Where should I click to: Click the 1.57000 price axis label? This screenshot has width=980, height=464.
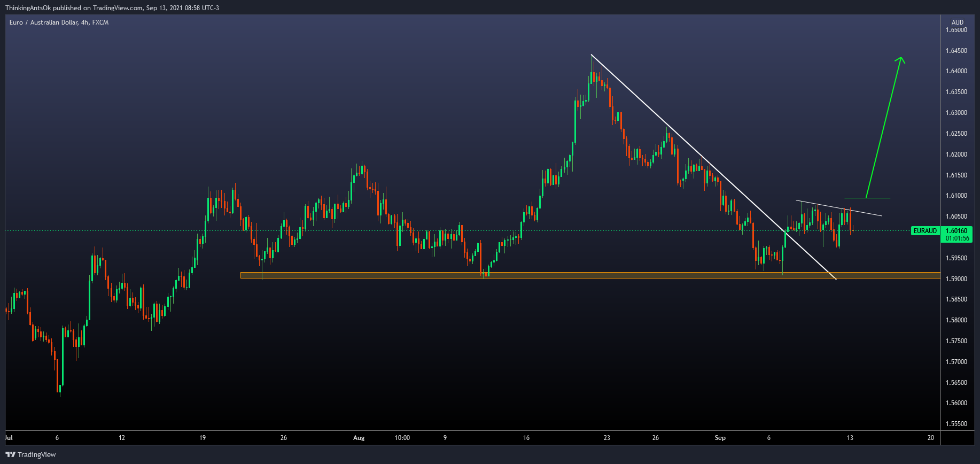point(956,362)
